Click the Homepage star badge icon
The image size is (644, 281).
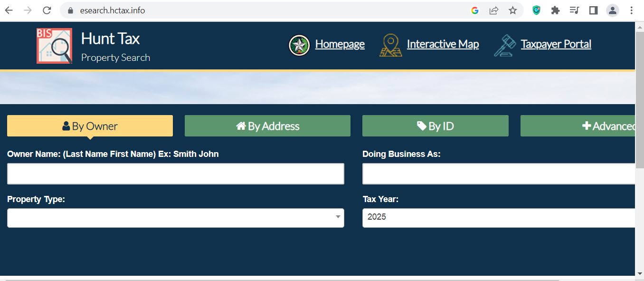point(299,45)
